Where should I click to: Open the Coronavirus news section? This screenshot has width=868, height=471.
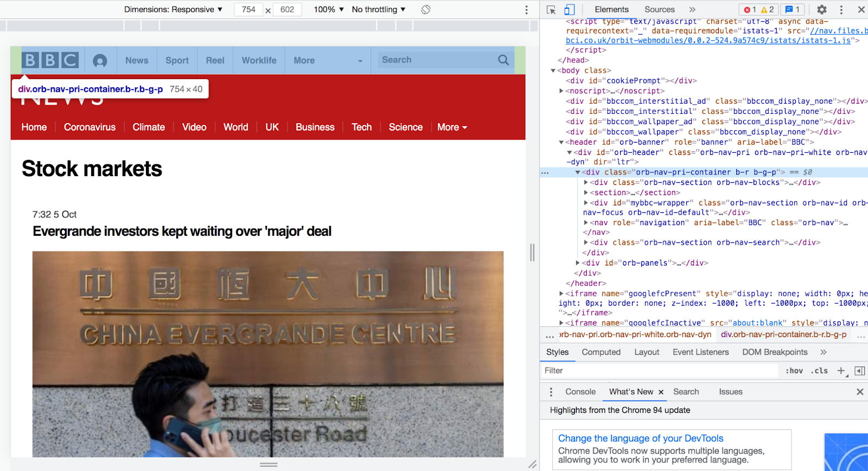pos(90,127)
